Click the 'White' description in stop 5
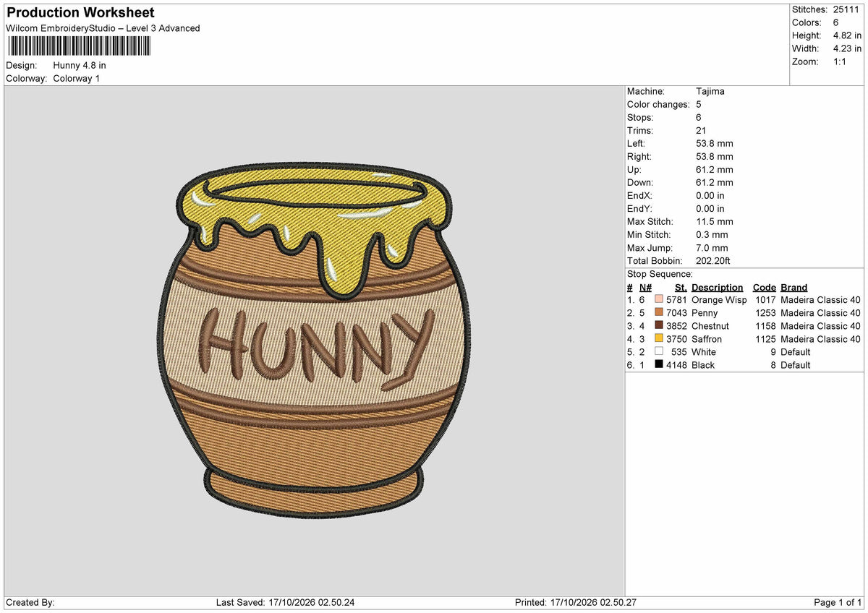This screenshot has width=868, height=613. pyautogui.click(x=704, y=351)
